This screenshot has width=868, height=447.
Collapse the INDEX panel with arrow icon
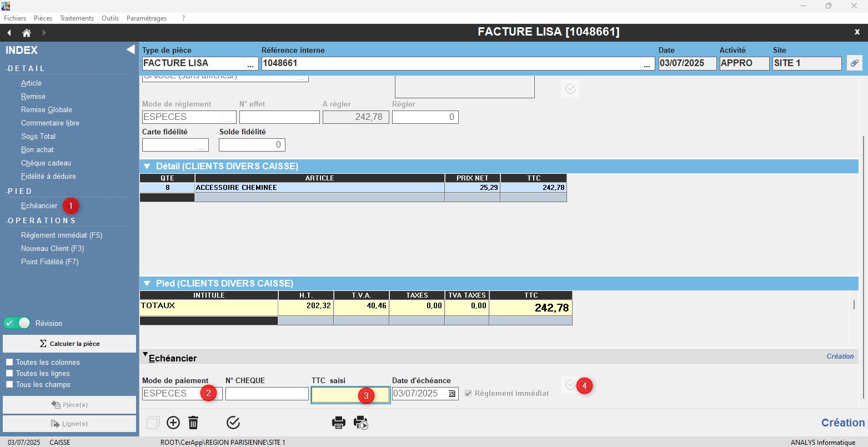coord(131,50)
